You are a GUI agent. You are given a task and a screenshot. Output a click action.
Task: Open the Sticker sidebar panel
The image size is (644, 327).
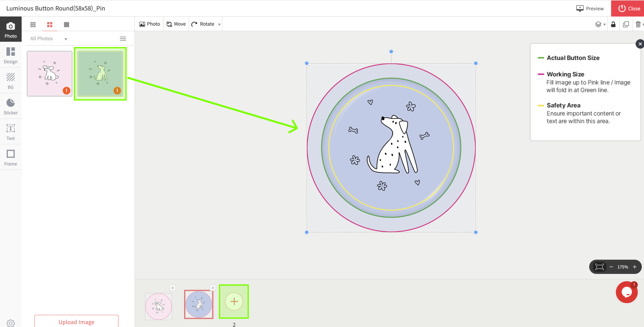[10, 106]
